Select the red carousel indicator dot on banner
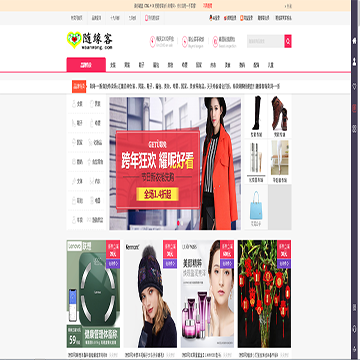The width and height of the screenshot is (360, 360). click(x=179, y=222)
